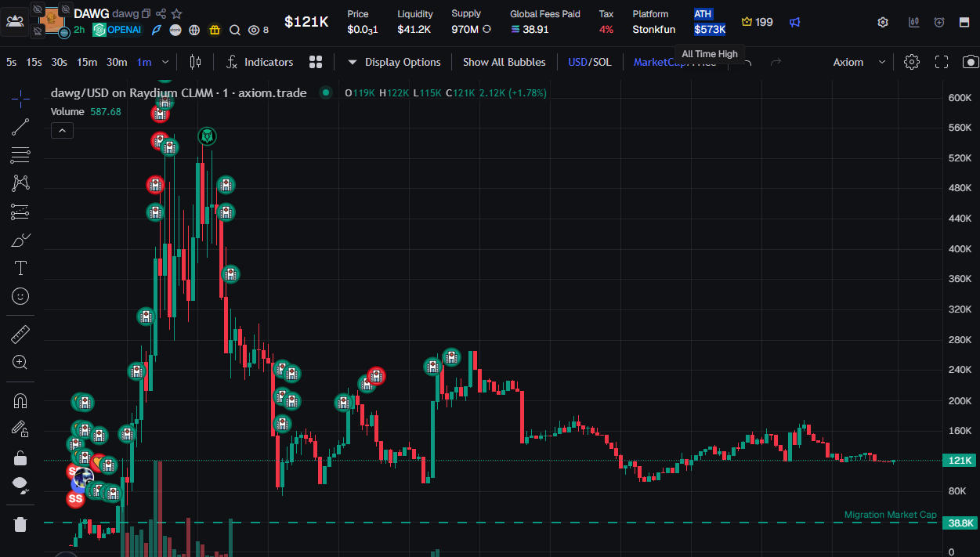Toggle lock all drawing tools
The width and height of the screenshot is (980, 557).
click(21, 457)
